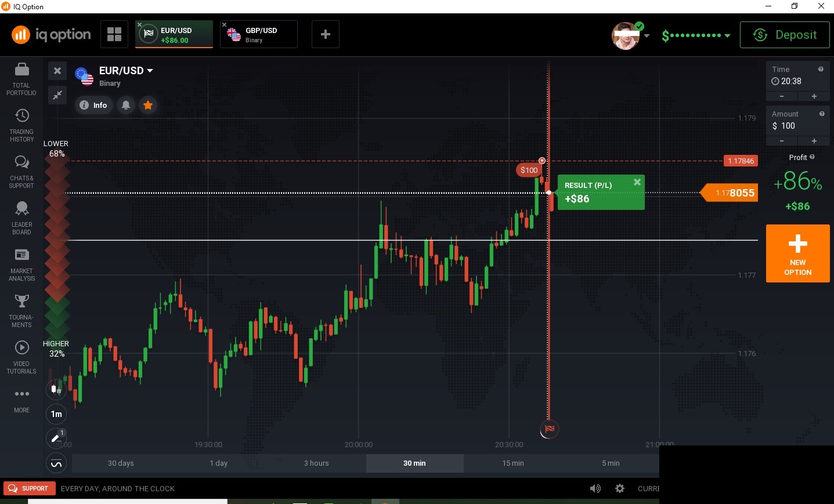Close the Result P/L popup
This screenshot has height=504, width=834.
[x=637, y=182]
